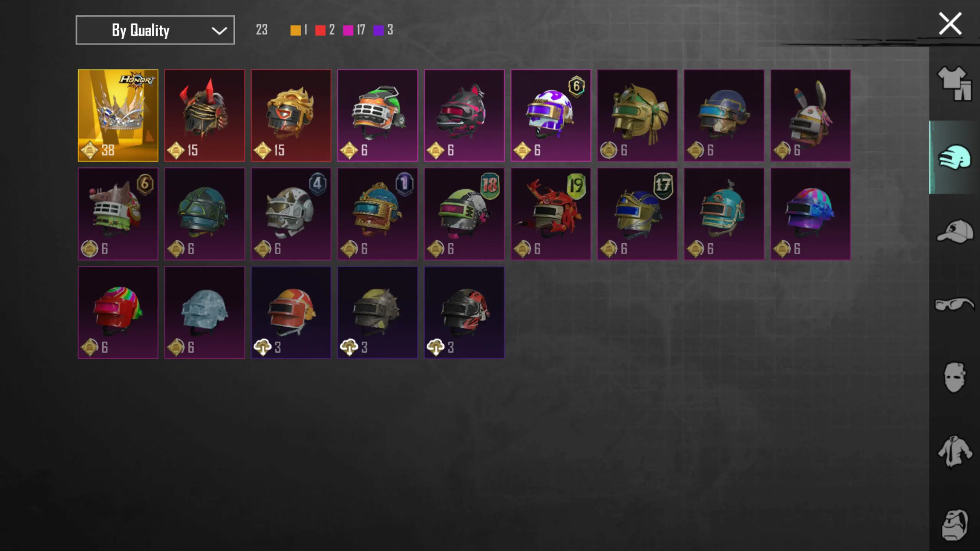This screenshot has width=980, height=551.
Task: Filter by red quality swatch
Action: click(320, 30)
